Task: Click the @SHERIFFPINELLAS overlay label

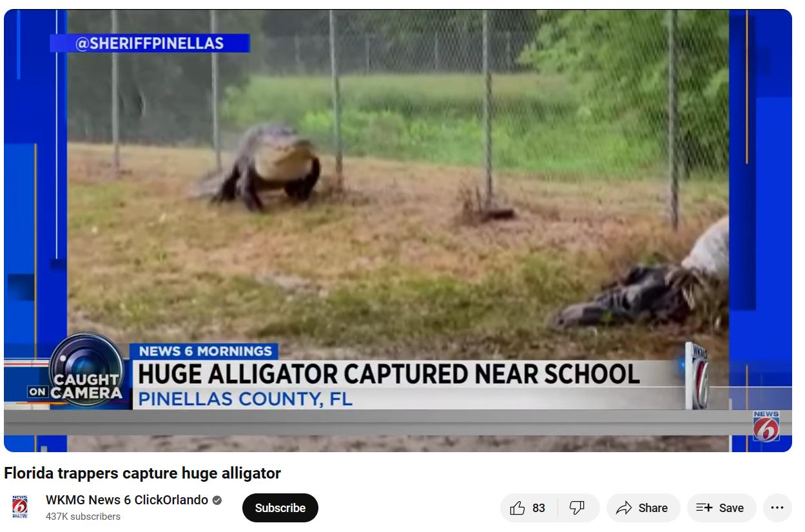Action: click(x=150, y=43)
